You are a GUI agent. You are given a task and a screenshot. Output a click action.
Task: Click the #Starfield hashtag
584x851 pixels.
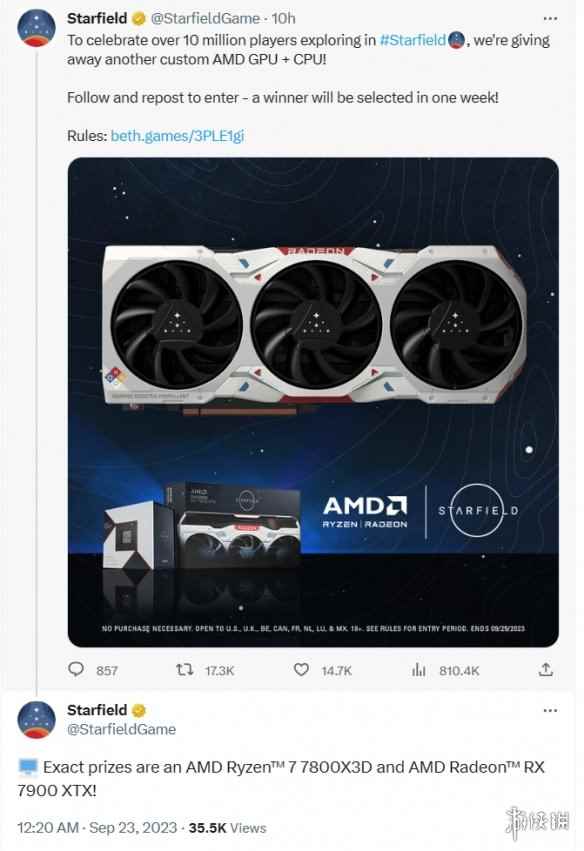pos(412,40)
